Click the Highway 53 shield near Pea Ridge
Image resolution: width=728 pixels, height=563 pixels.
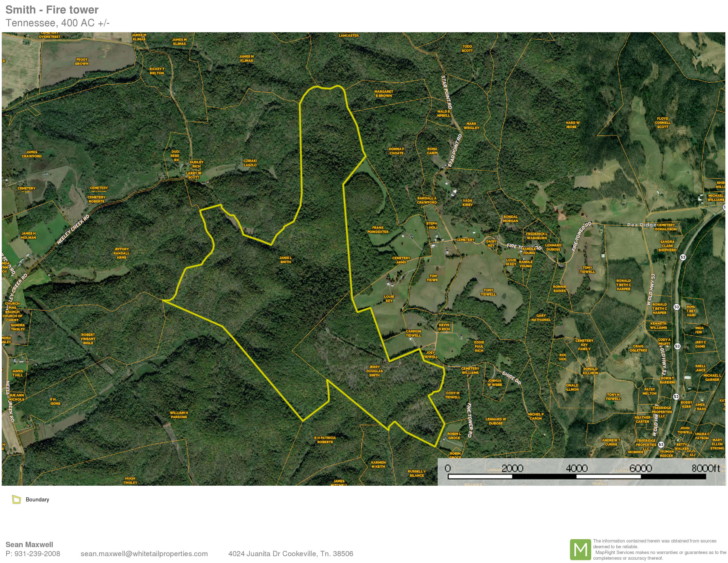tap(683, 257)
